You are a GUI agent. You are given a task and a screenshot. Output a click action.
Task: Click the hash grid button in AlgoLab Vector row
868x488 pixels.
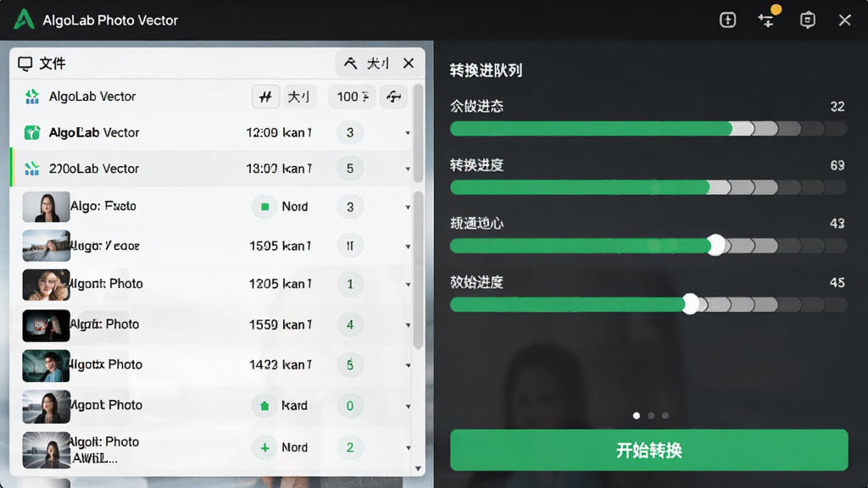[265, 97]
